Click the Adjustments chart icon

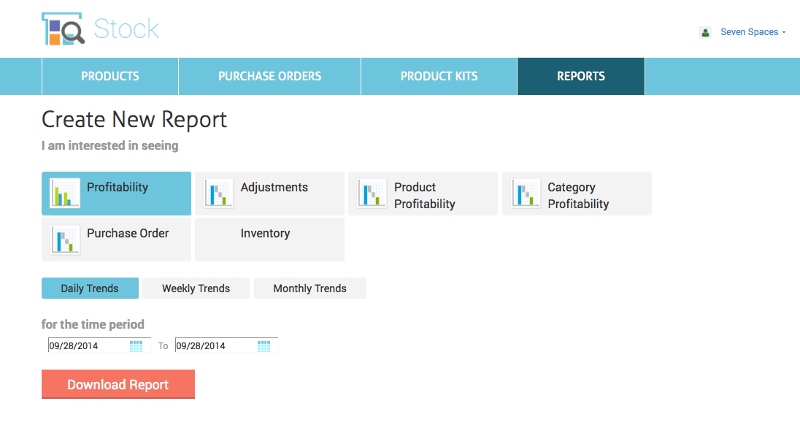pyautogui.click(x=218, y=193)
